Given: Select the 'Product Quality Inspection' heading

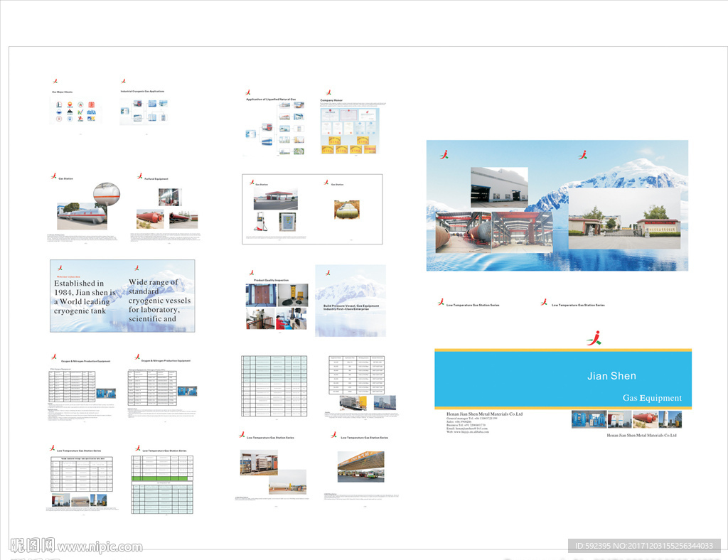Looking at the screenshot, I should click(271, 280).
